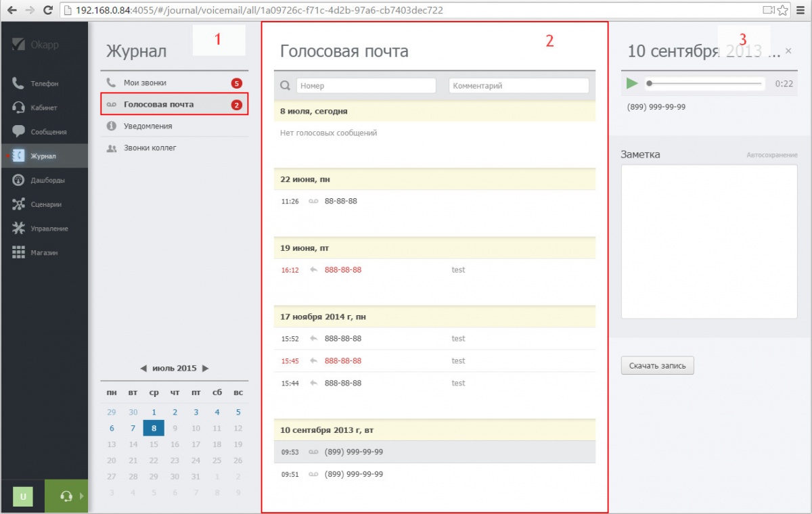Screen dimensions: 812x514
Task: Open the Кабинет headset icon
Action: (x=19, y=108)
